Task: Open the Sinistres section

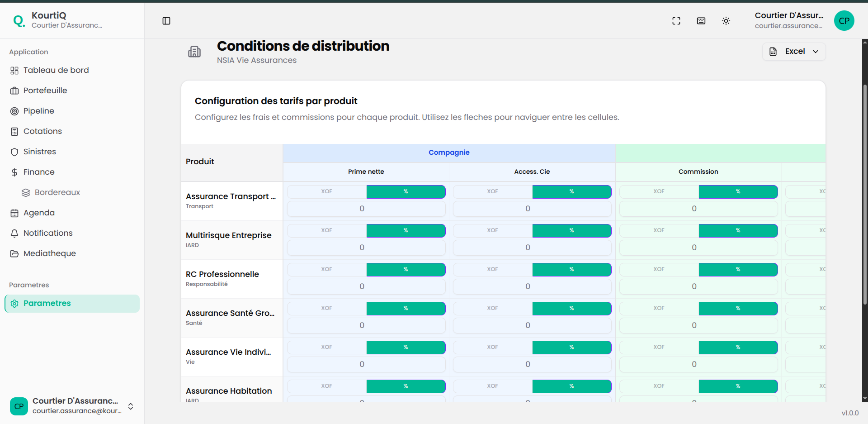Action: (x=40, y=152)
